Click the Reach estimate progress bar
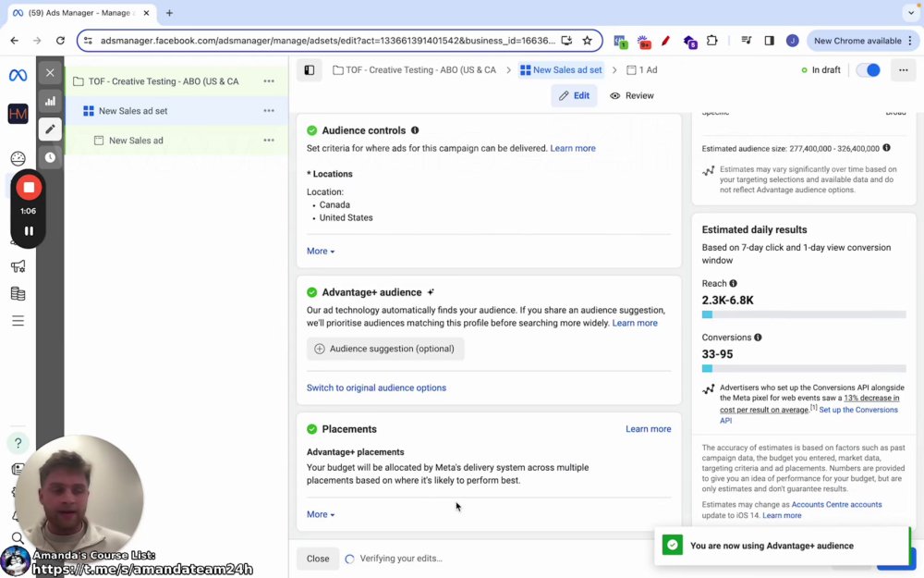 click(804, 315)
